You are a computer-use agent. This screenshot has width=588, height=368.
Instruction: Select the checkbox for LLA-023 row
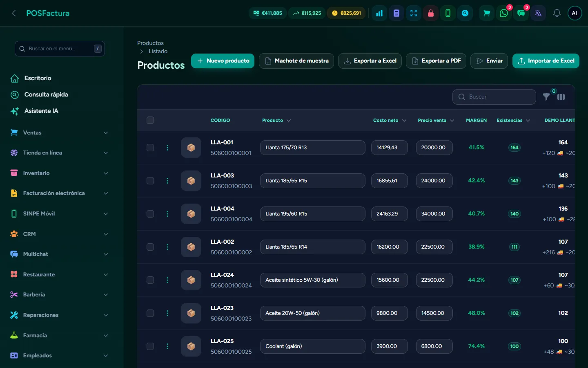click(x=150, y=313)
